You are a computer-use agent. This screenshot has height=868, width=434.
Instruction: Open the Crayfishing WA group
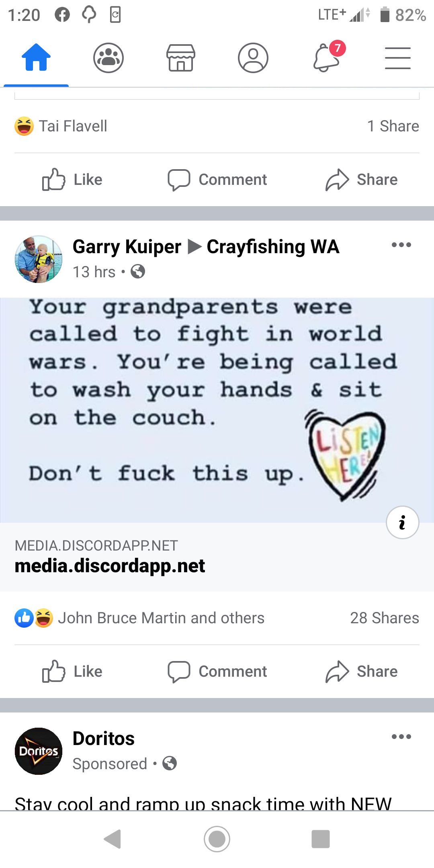point(273,247)
